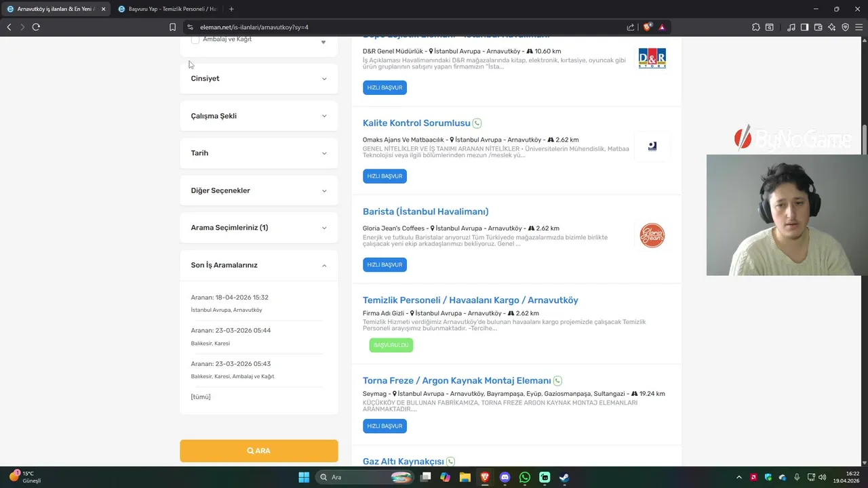Open Torna Freze / Argon Kaynak Montaj Elemanı

click(457, 381)
